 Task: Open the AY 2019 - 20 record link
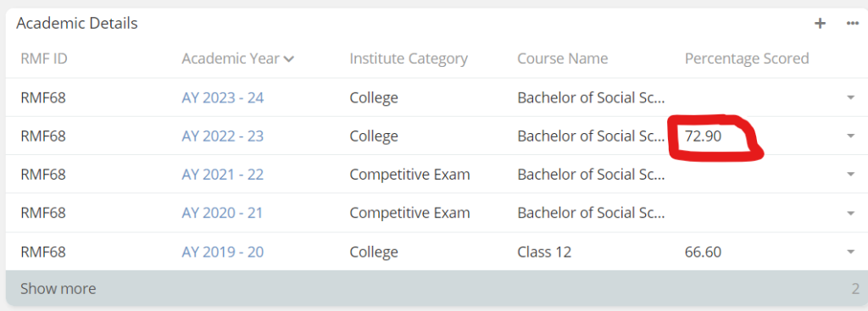click(223, 253)
